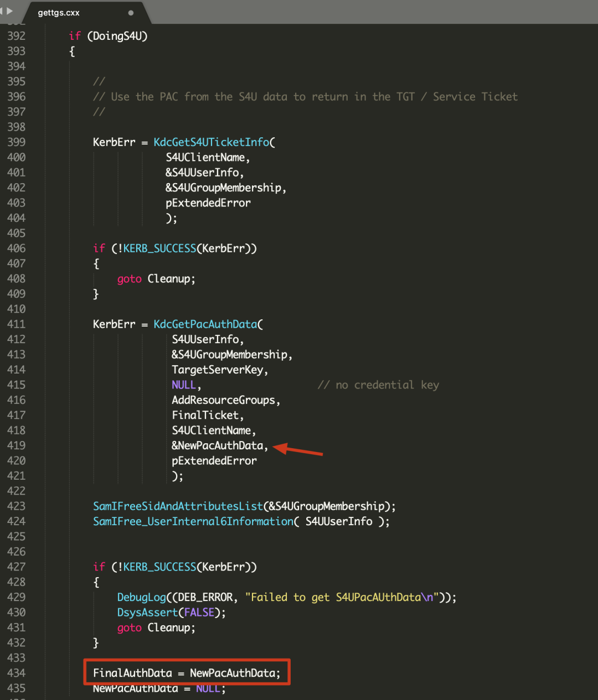
Task: Click the red arrow annotation pointing at NewPacAuthData
Action: pos(298,449)
